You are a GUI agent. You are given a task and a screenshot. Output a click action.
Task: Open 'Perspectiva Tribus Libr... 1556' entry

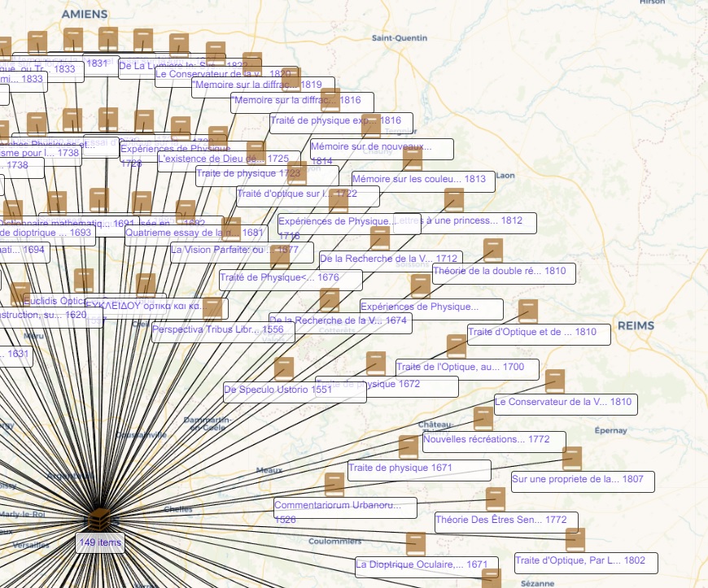[217, 330]
